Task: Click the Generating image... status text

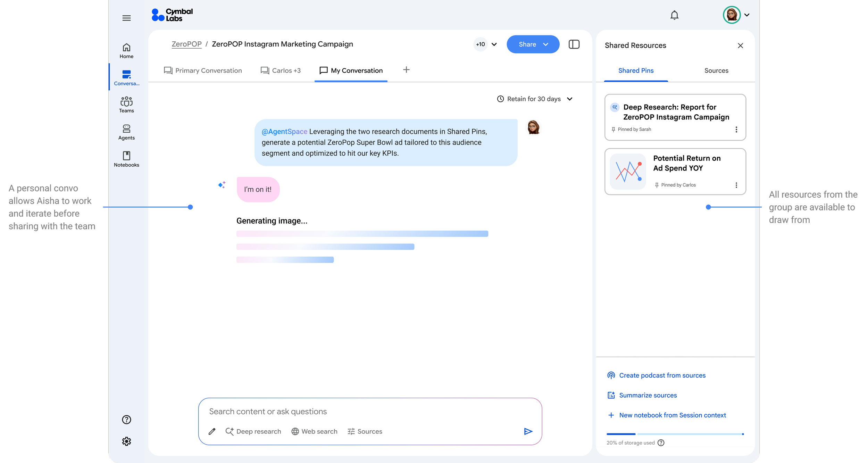Action: coord(272,221)
